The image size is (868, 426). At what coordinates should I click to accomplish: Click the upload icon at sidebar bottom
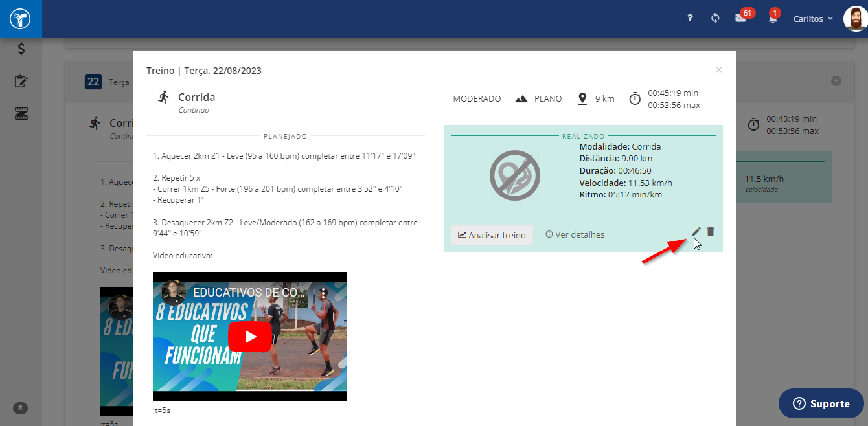click(x=21, y=408)
